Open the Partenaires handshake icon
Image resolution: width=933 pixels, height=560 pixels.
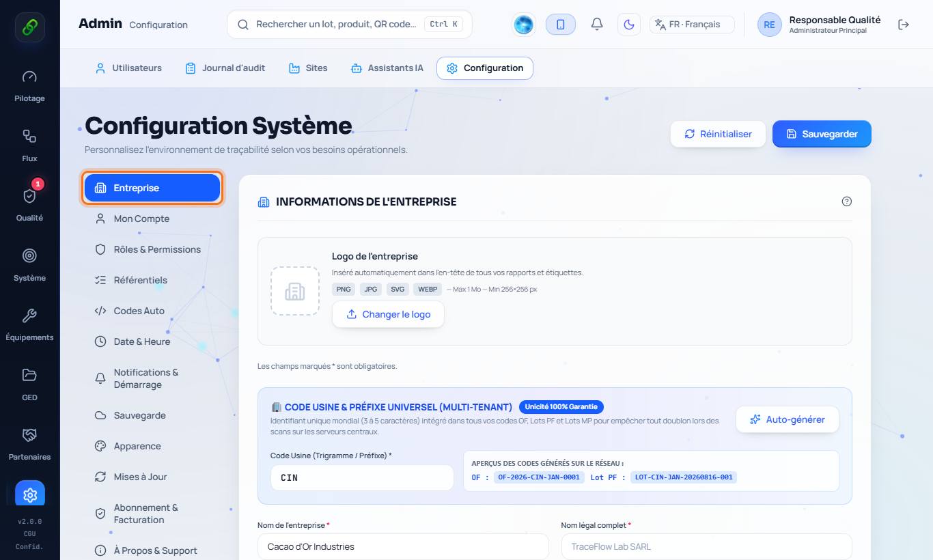click(29, 435)
